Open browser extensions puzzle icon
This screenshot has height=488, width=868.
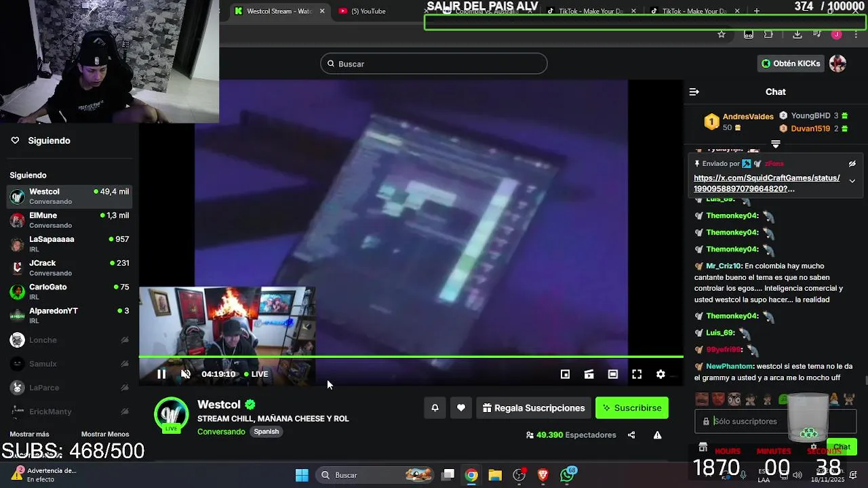tap(768, 35)
